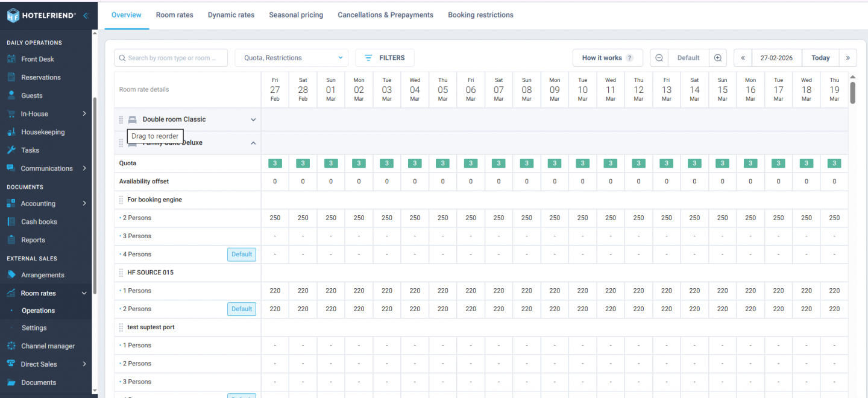Click the Default badge on 4 Persons row

pos(241,254)
